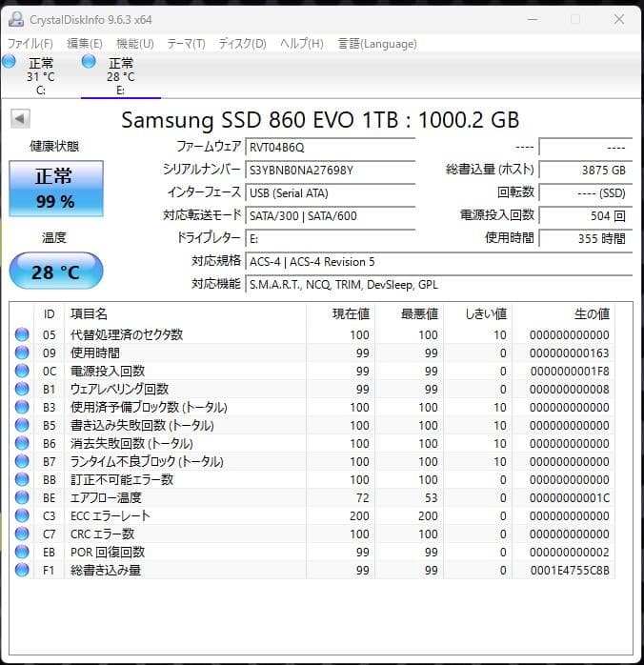Click the drive letter field E:
This screenshot has height=665, width=644.
coord(330,239)
